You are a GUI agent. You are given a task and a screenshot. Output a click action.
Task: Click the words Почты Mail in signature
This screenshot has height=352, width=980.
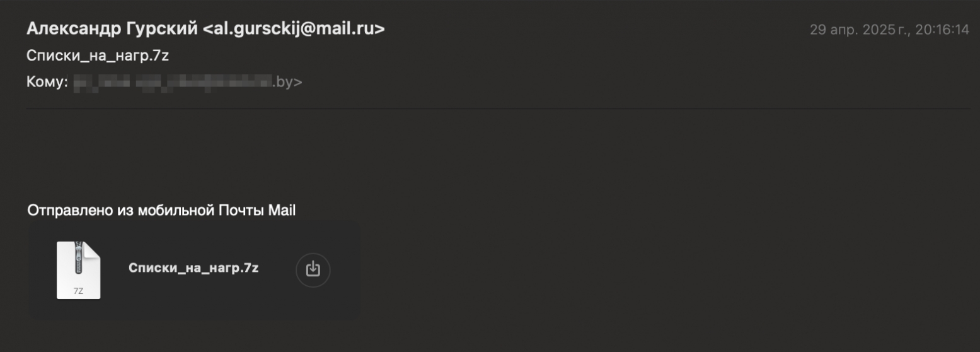point(257,211)
